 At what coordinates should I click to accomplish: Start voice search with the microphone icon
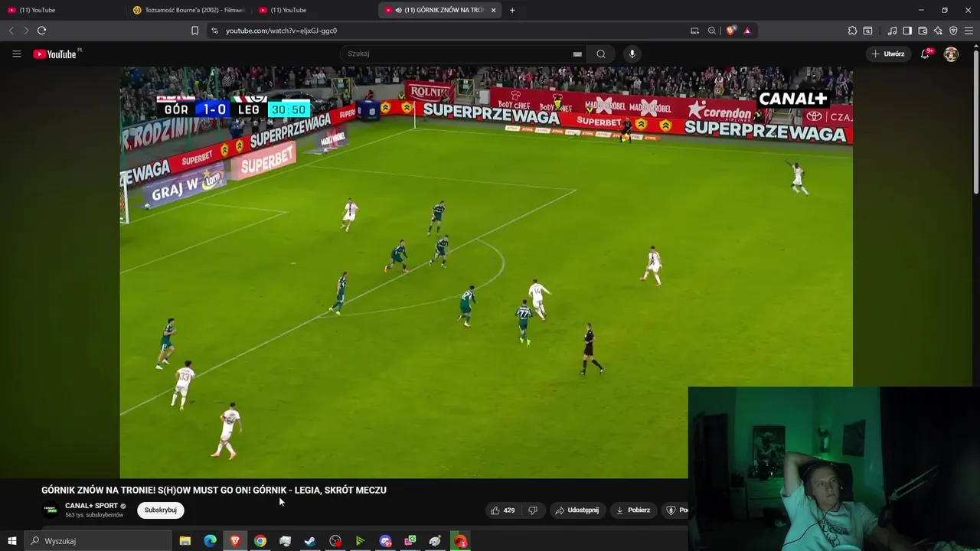point(632,54)
